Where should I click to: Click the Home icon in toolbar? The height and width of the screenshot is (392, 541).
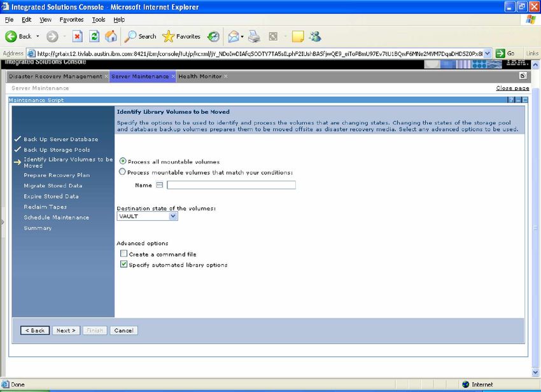click(x=111, y=36)
